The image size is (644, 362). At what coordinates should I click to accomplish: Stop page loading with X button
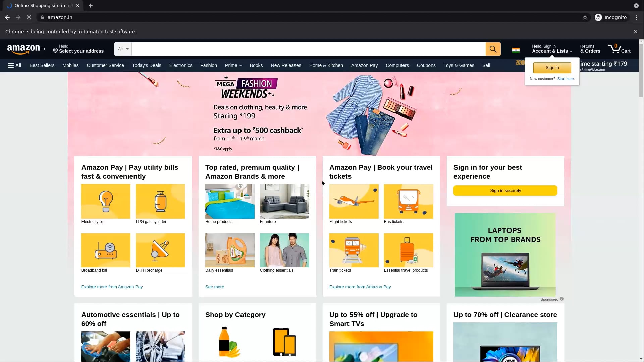[29, 17]
